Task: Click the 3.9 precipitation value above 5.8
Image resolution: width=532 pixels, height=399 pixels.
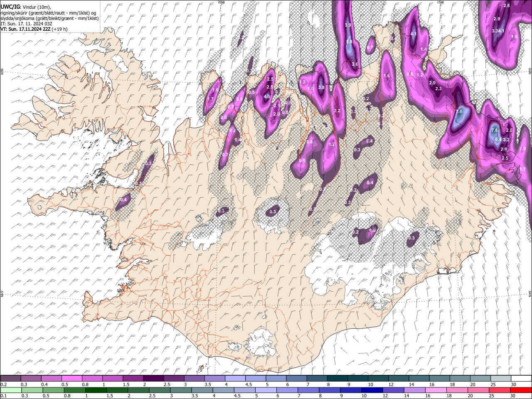Action: pyautogui.click(x=348, y=25)
